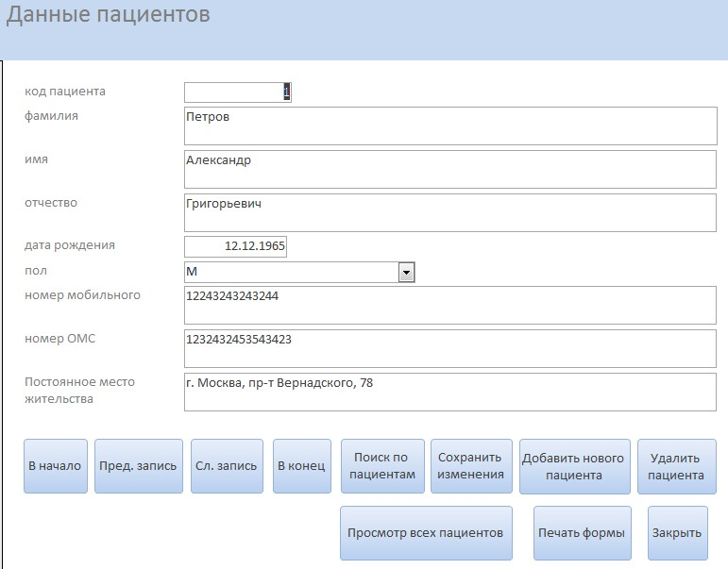This screenshot has height=569, width=728.
Task: Jump to last record with В конец
Action: click(x=302, y=466)
